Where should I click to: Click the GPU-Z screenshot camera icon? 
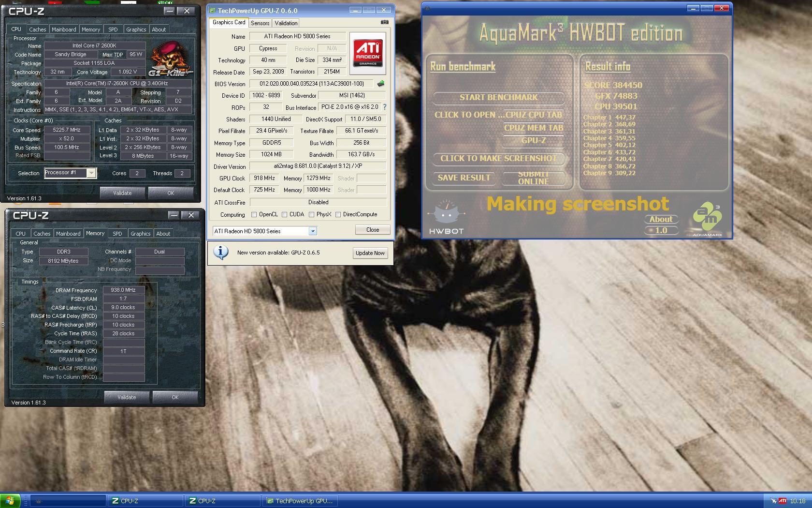(x=384, y=22)
